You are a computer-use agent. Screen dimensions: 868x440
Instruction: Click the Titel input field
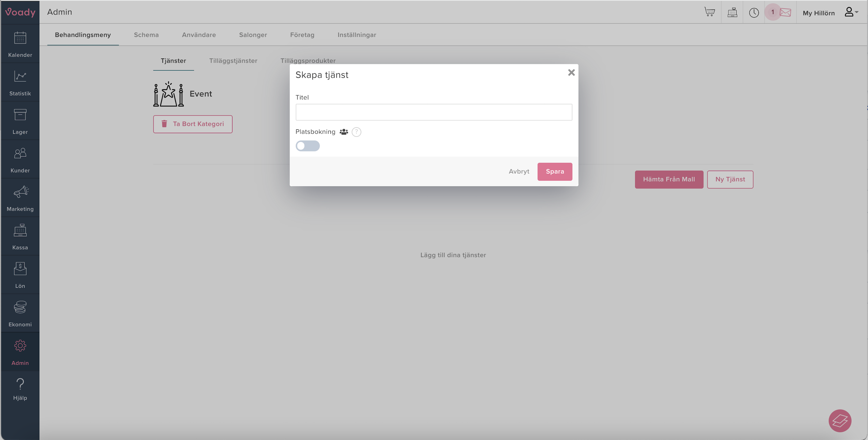tap(433, 112)
